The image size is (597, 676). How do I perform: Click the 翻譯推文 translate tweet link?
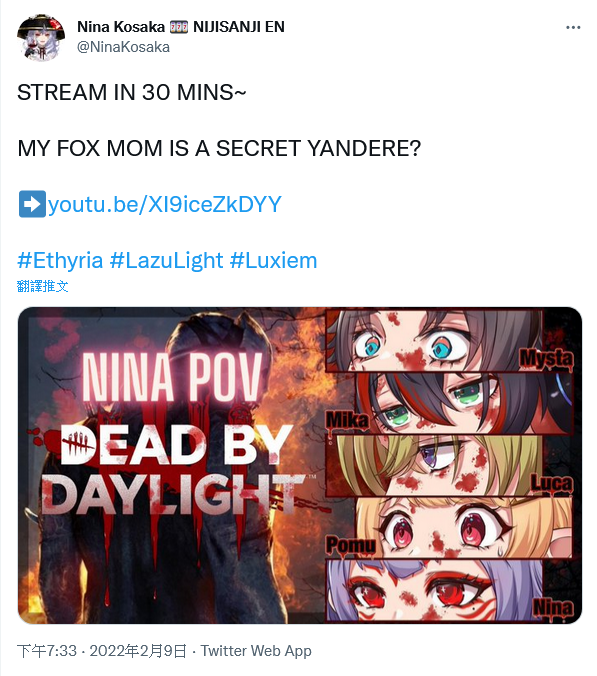pos(43,286)
